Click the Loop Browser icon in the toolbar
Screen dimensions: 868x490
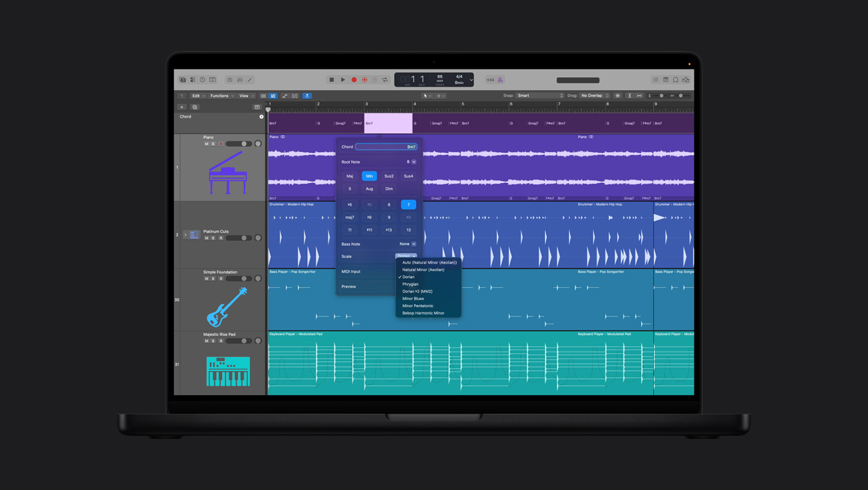675,80
